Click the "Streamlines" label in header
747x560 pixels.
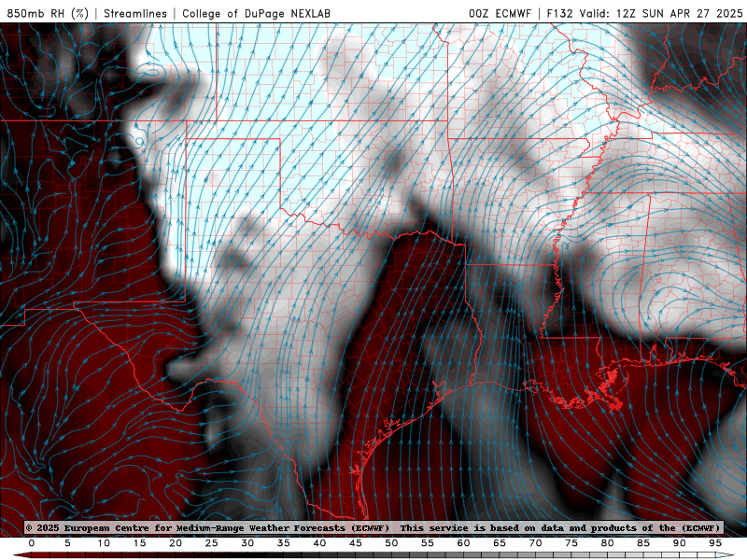click(135, 13)
